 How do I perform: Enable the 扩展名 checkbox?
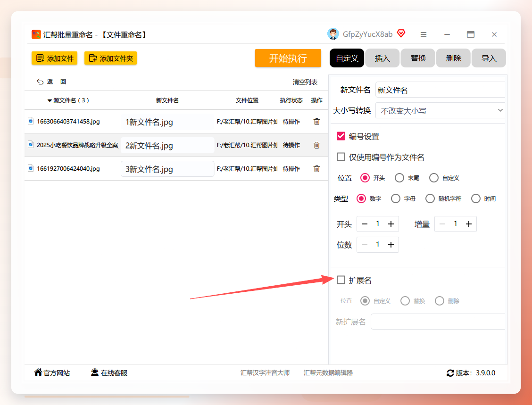click(341, 280)
